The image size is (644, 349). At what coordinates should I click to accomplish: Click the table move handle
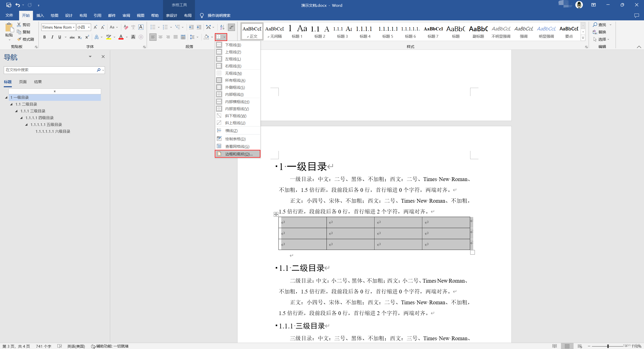tap(276, 214)
